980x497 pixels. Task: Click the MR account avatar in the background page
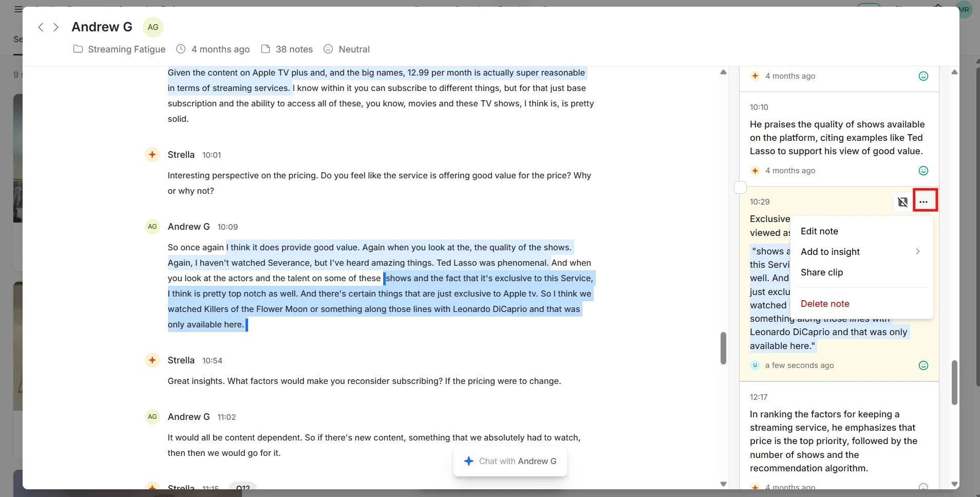(x=964, y=10)
